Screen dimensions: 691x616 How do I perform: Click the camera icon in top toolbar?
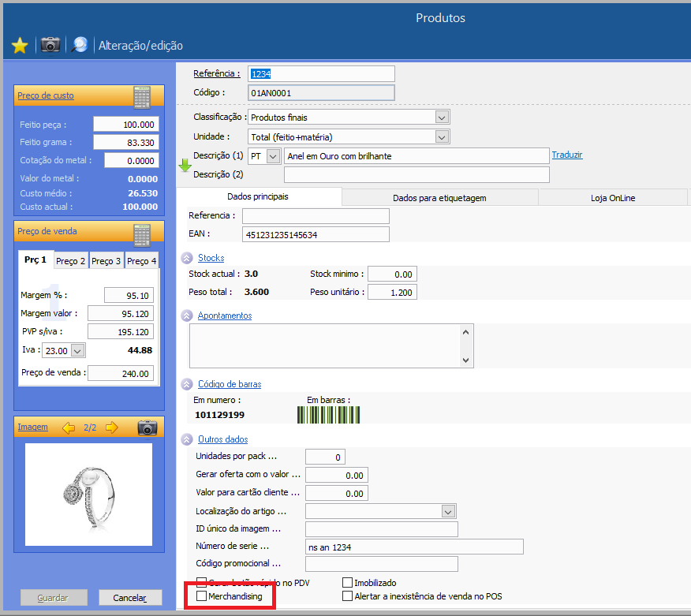(x=50, y=44)
